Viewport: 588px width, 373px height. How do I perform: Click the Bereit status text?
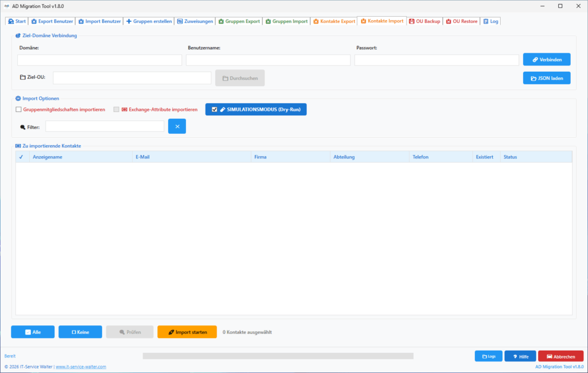click(x=10, y=356)
